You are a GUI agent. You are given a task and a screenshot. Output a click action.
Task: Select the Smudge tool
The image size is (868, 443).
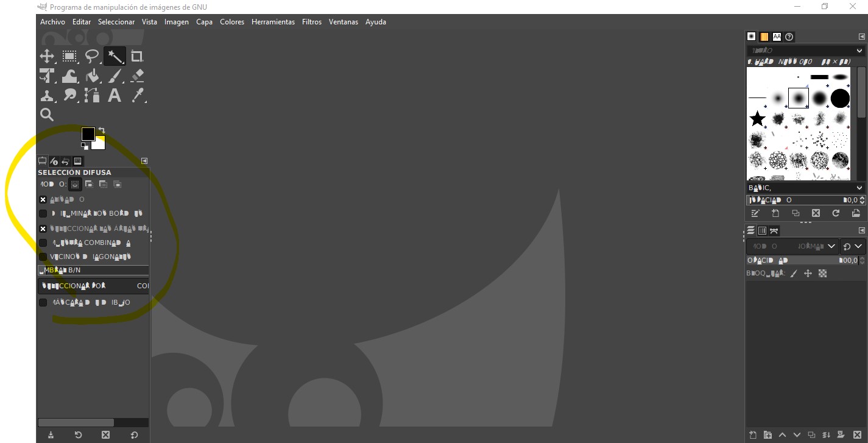69,96
